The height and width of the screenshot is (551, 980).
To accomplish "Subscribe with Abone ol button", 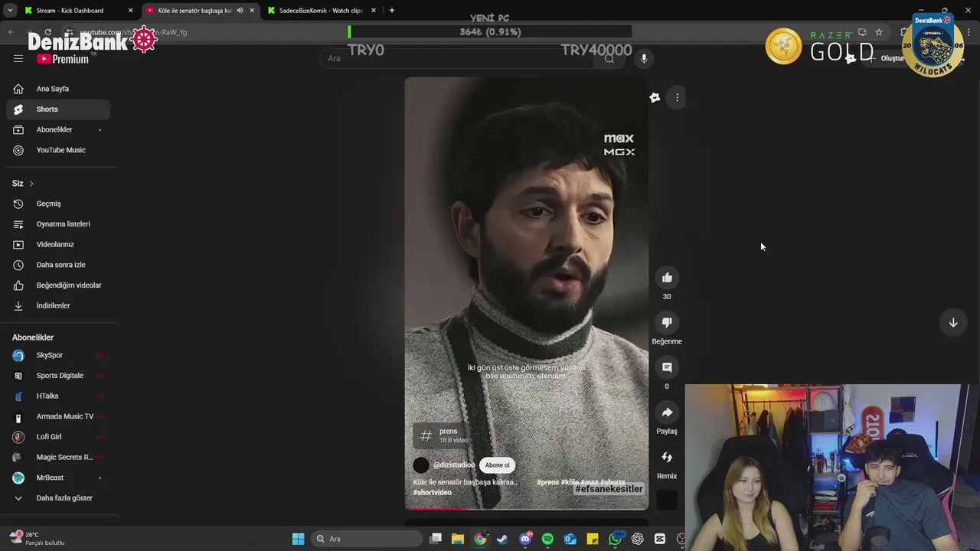I will pyautogui.click(x=497, y=465).
